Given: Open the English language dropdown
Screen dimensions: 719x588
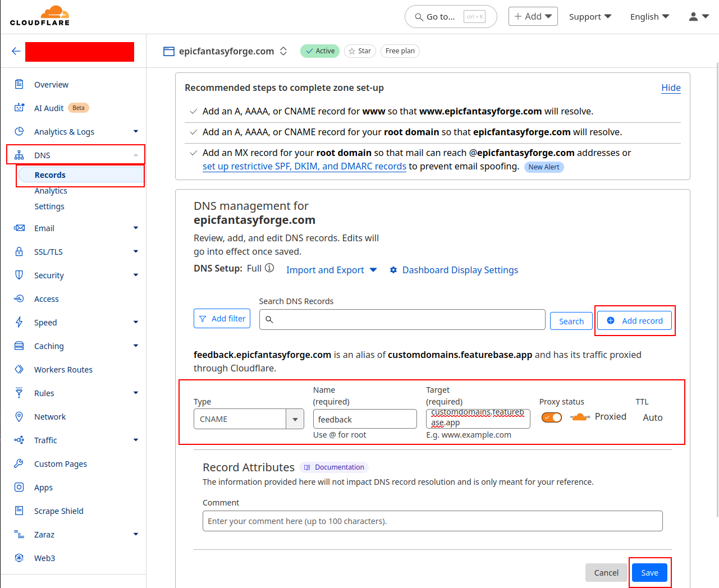Looking at the screenshot, I should click(649, 16).
